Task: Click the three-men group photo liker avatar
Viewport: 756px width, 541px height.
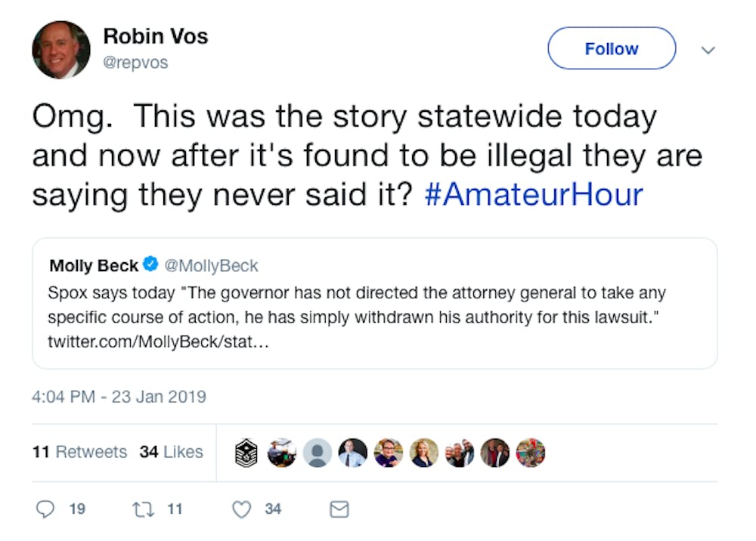Action: [x=459, y=452]
